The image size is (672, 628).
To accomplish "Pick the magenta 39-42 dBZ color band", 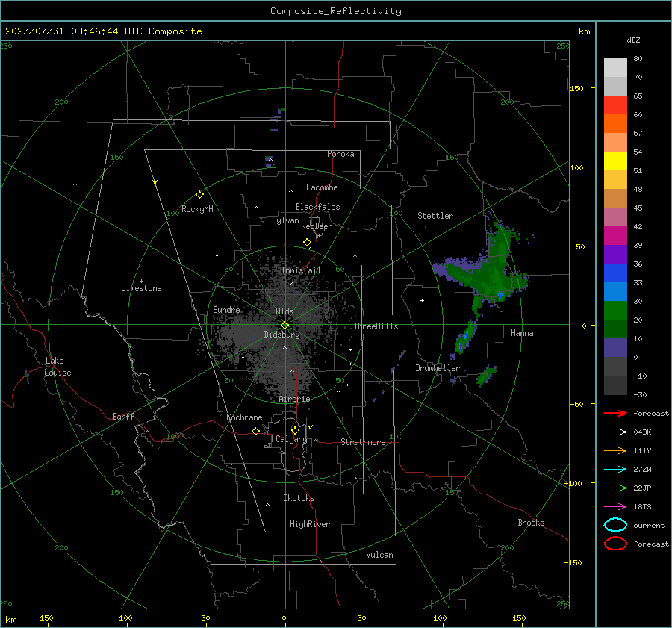I will tap(615, 235).
